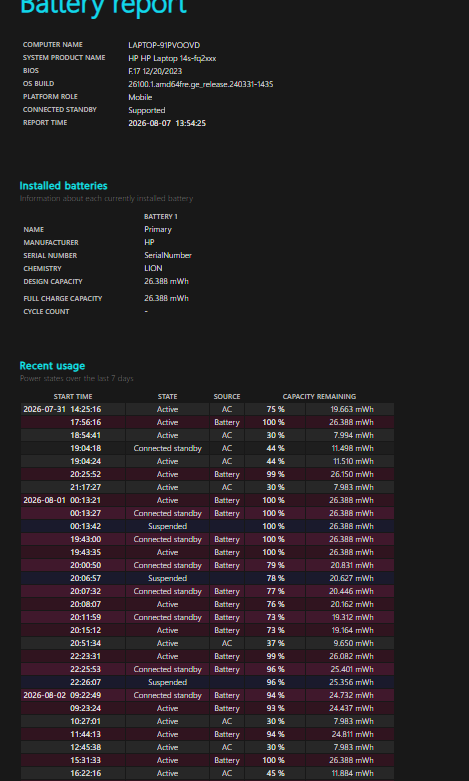Click the "SYSTEM PRODUCT NAME" label
This screenshot has width=469, height=781.
pos(64,58)
